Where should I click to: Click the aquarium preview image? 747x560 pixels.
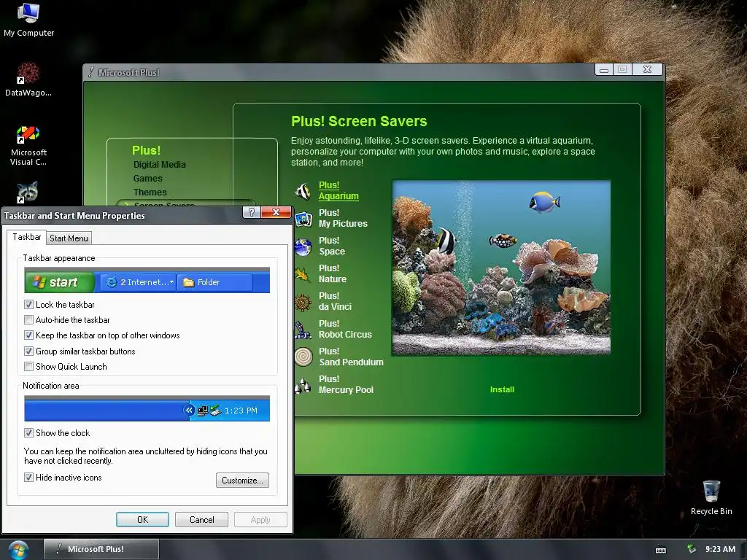click(501, 268)
